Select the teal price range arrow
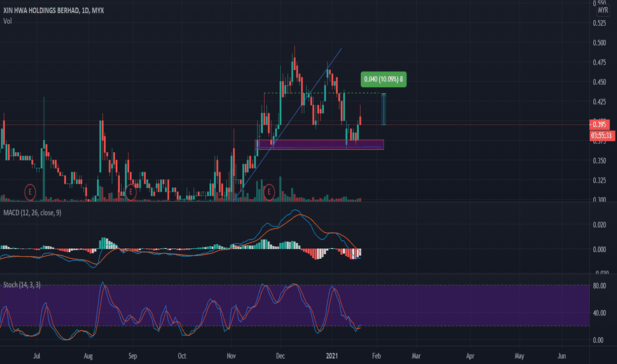 (x=384, y=109)
